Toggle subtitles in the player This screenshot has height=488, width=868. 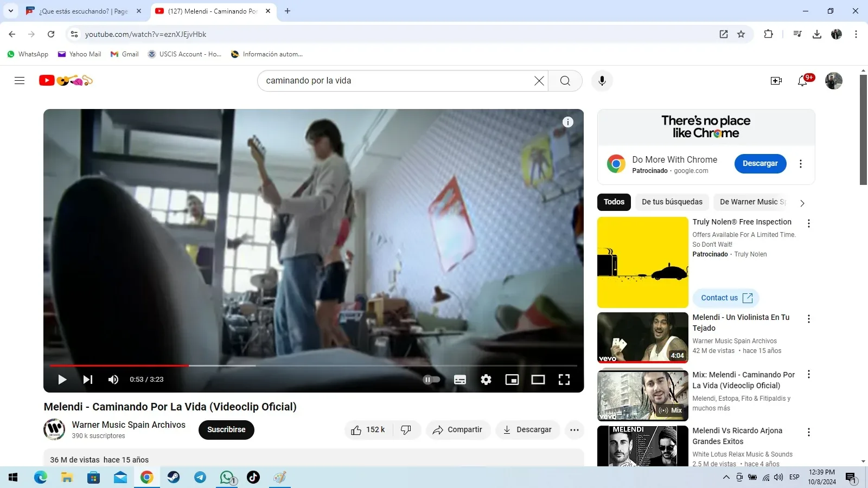click(x=460, y=380)
